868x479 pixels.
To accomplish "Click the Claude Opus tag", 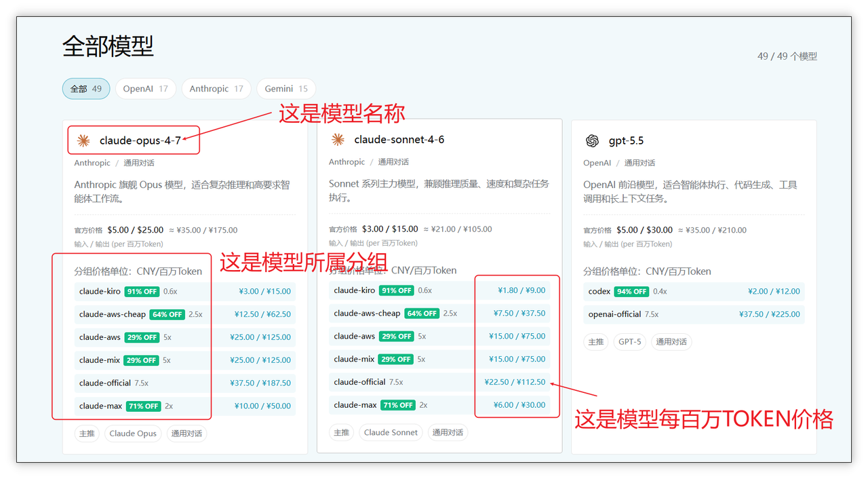I will [133, 434].
